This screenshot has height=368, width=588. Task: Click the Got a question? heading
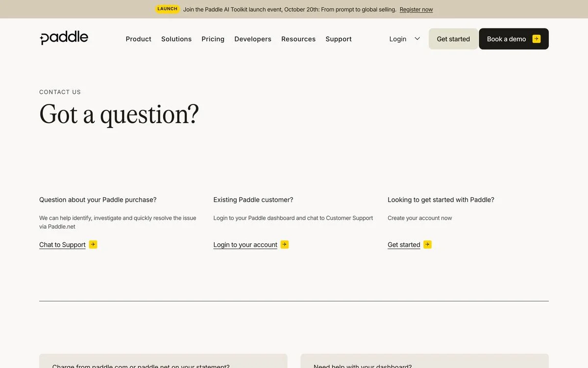119,115
